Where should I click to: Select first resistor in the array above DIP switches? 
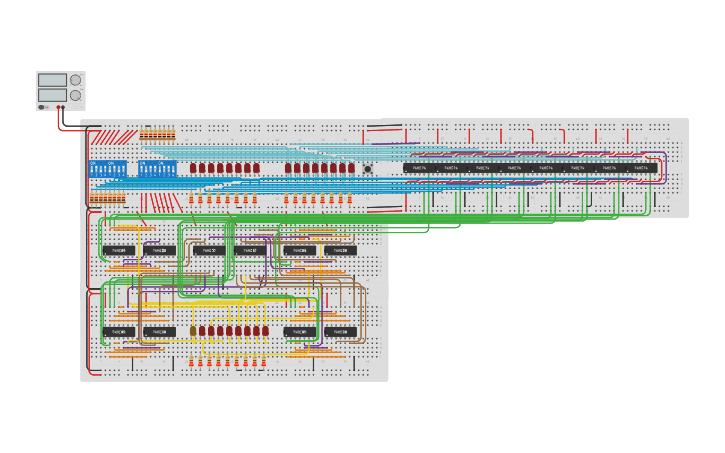pyautogui.click(x=141, y=135)
